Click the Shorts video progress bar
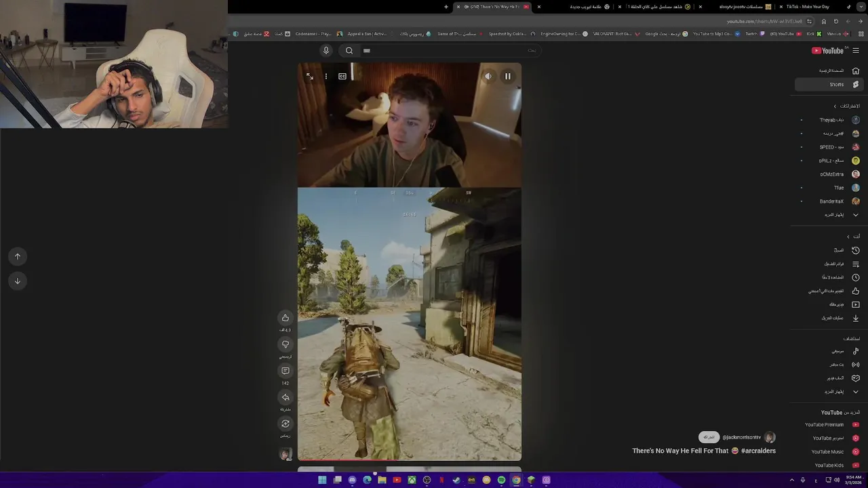 pos(410,460)
